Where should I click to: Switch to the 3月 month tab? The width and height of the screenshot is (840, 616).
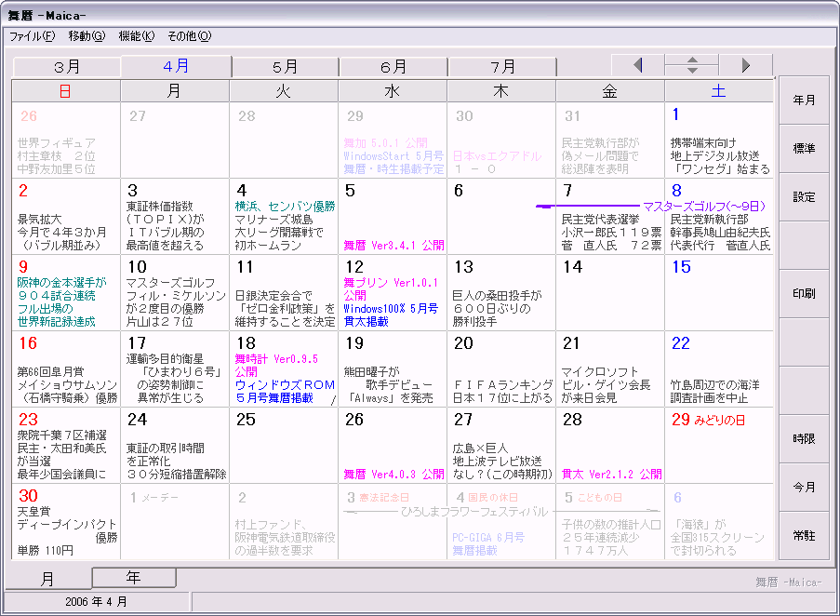(x=67, y=67)
